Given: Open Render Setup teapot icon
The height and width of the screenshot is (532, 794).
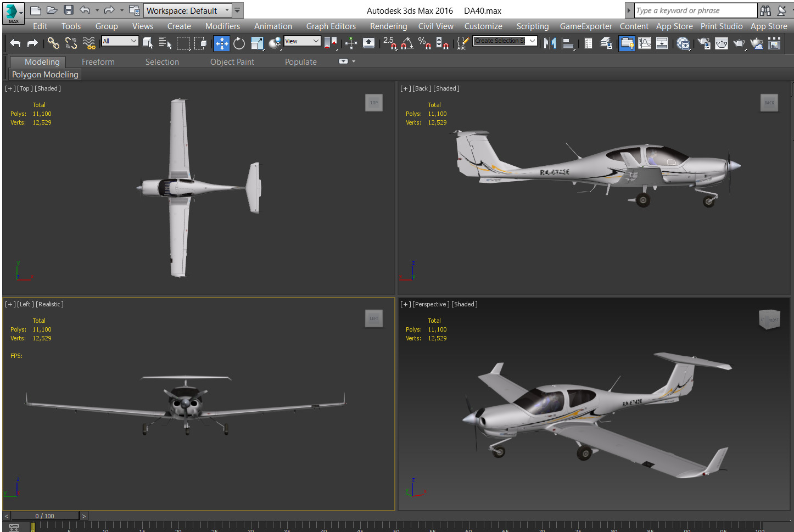Looking at the screenshot, I should pyautogui.click(x=704, y=43).
